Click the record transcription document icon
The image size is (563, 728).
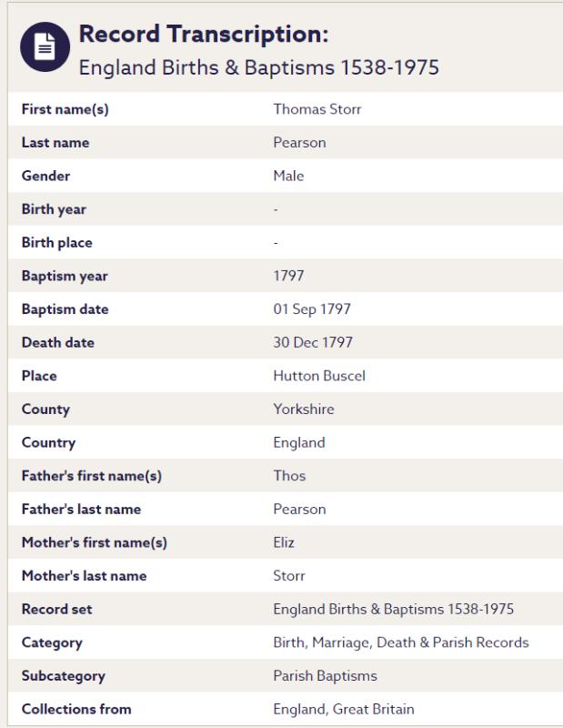pyautogui.click(x=42, y=50)
